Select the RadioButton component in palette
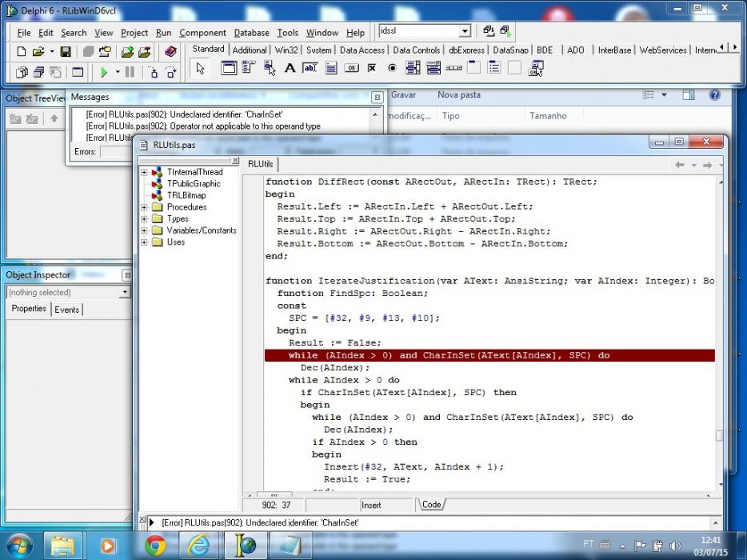This screenshot has height=560, width=747. pyautogui.click(x=392, y=68)
